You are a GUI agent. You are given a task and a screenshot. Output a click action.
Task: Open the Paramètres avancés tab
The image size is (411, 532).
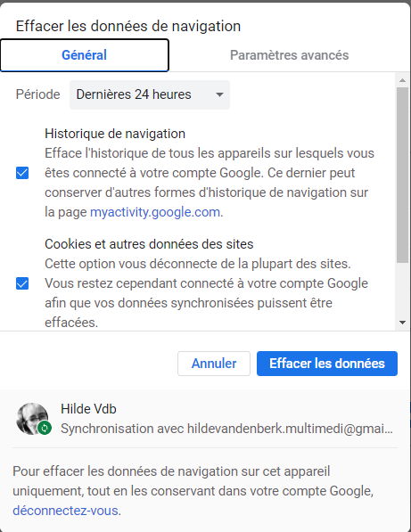pyautogui.click(x=290, y=55)
